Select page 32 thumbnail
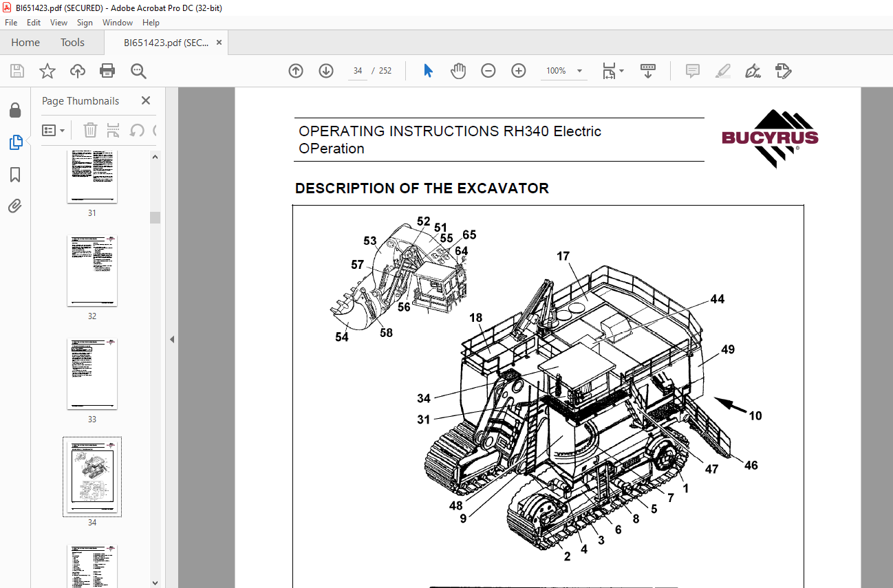This screenshot has height=588, width=893. [x=92, y=270]
